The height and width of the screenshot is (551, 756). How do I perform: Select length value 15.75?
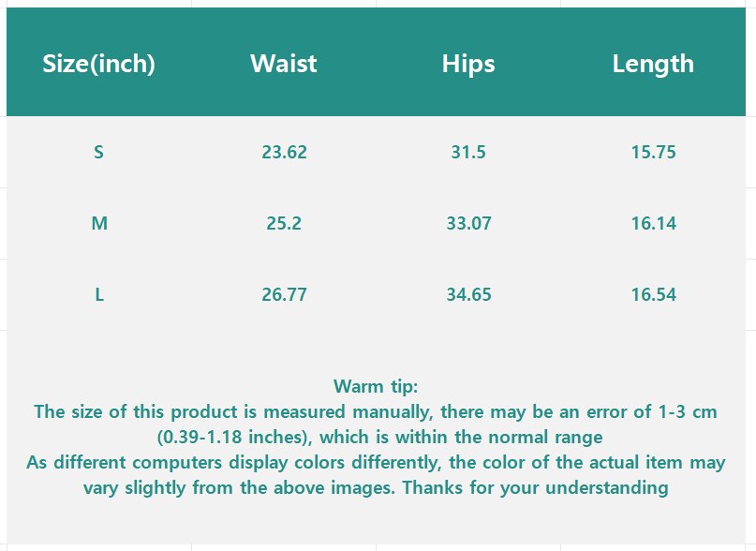[x=653, y=152]
